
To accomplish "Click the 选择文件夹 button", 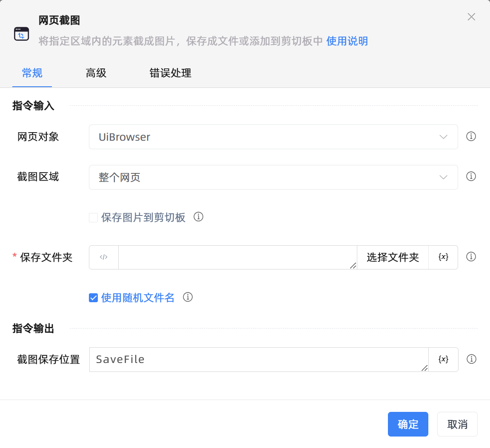I will 392,257.
